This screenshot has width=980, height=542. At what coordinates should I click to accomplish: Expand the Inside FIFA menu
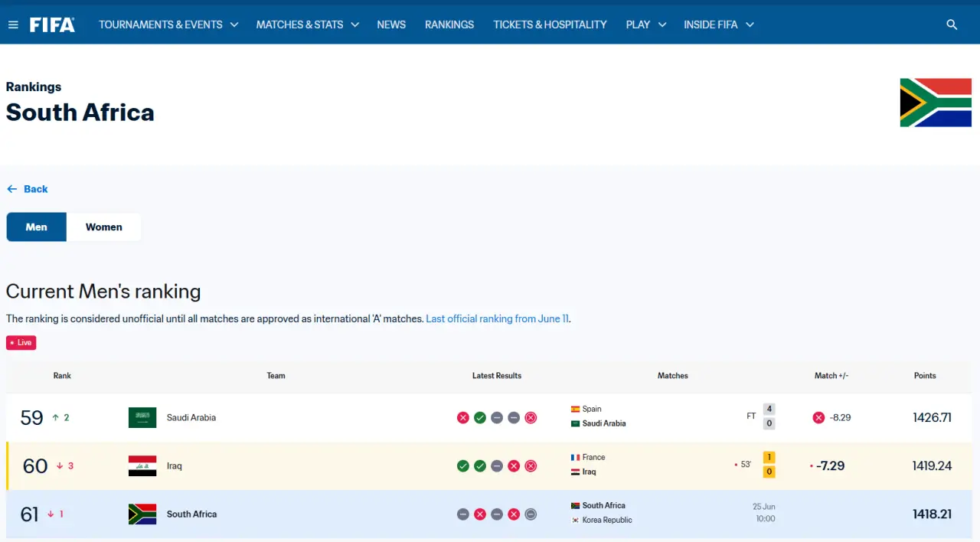(719, 24)
